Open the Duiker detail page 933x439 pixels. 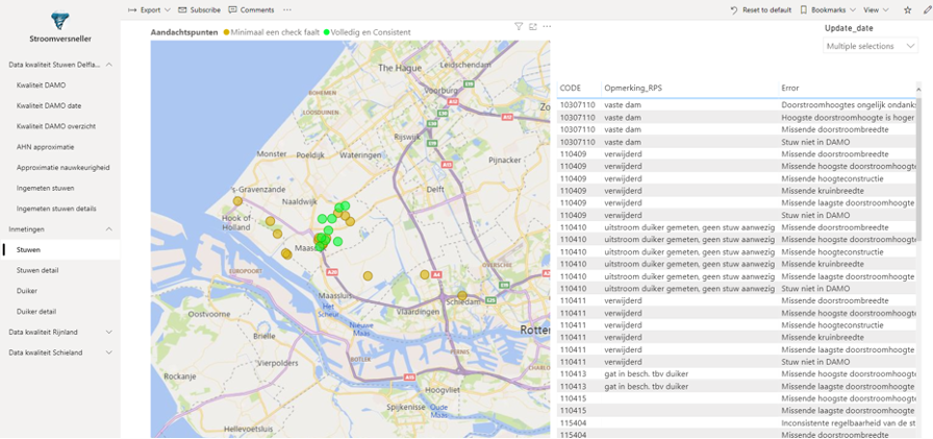[36, 311]
